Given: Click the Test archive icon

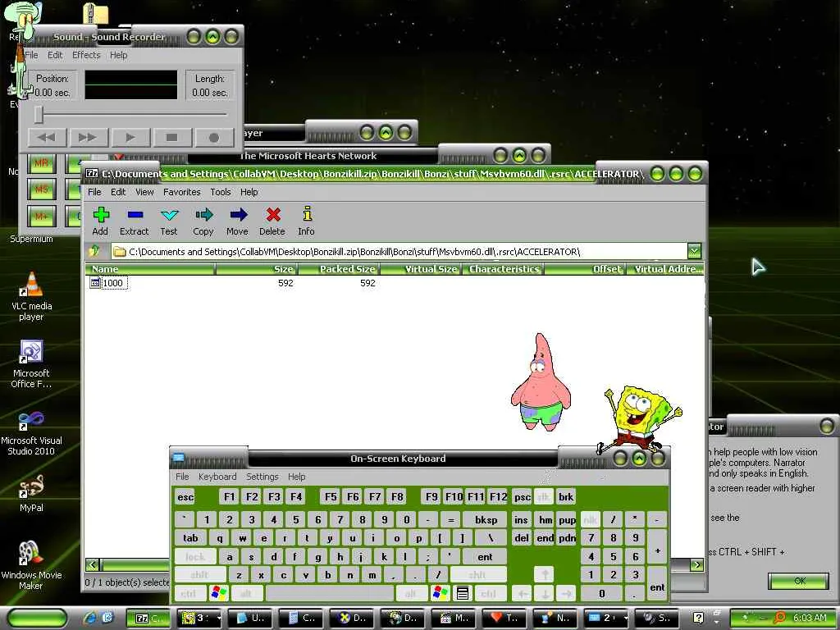Looking at the screenshot, I should (x=169, y=221).
